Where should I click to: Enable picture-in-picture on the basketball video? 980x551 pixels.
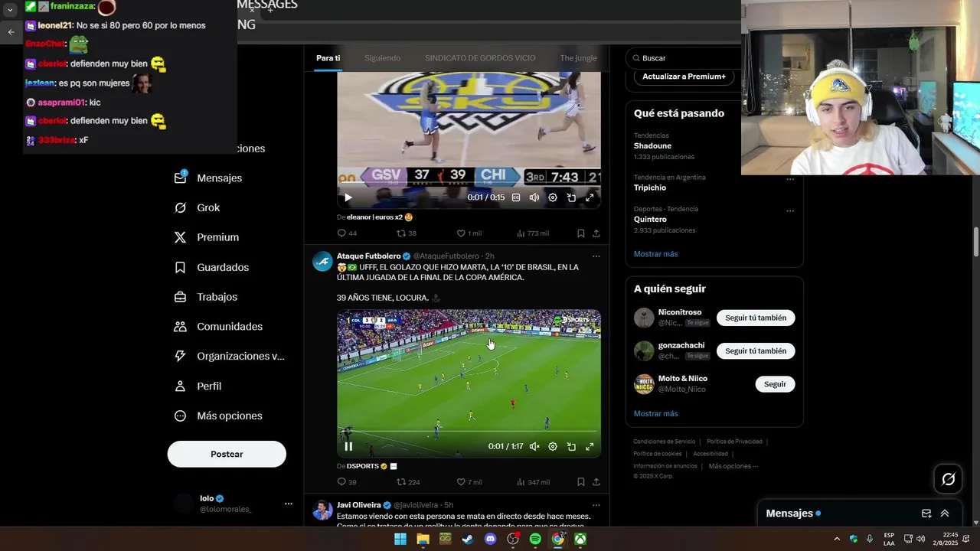coord(571,197)
